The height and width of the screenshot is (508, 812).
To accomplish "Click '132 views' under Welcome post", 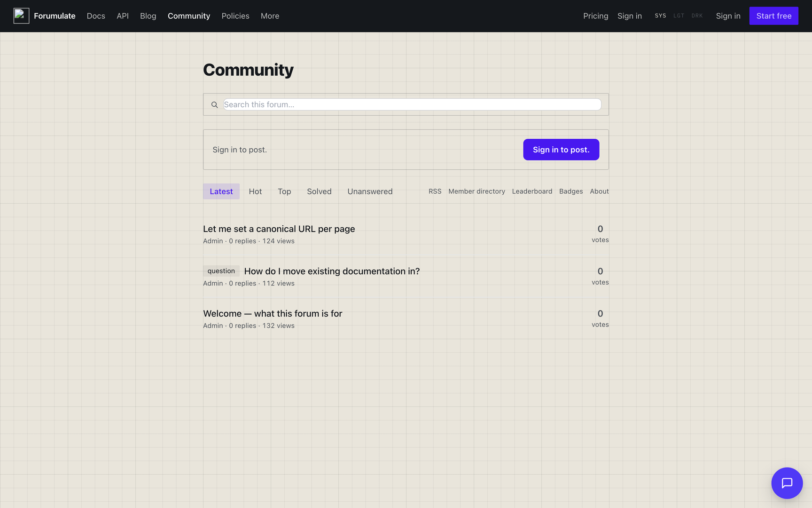I will [278, 325].
